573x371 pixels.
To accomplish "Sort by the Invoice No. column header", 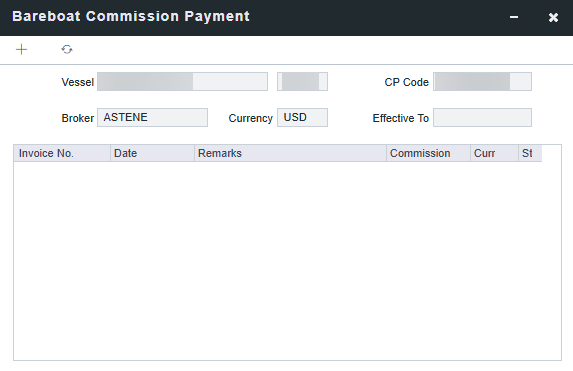I will tap(62, 153).
